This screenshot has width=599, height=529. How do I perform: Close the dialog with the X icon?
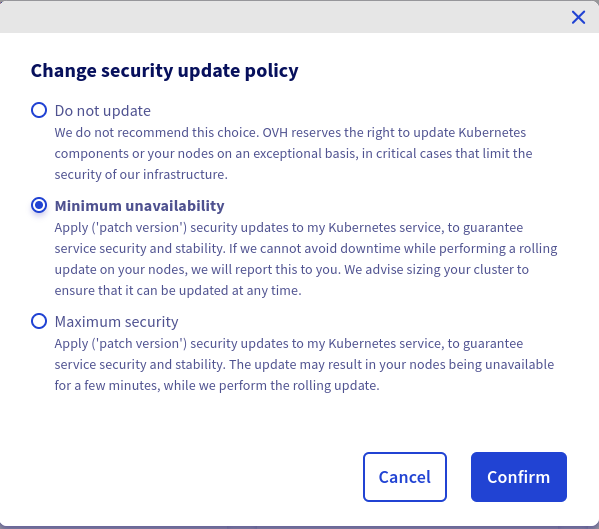point(578,17)
